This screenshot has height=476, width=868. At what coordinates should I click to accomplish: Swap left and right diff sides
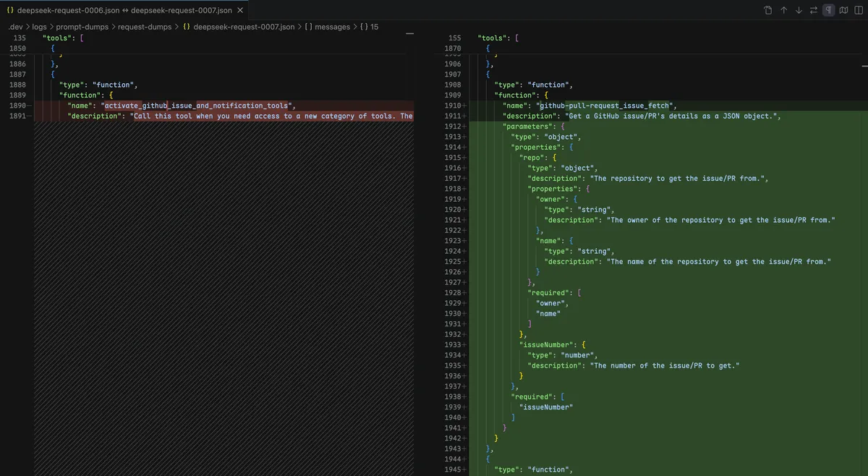point(814,10)
